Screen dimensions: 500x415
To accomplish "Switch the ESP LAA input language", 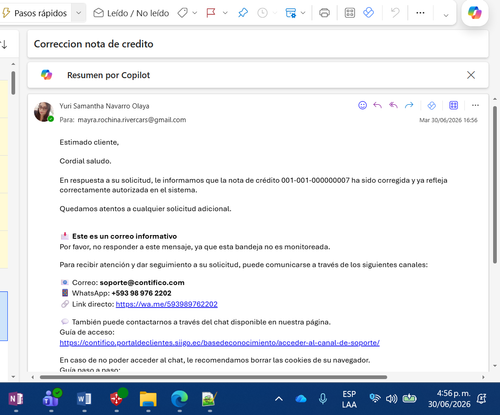I will [349, 399].
